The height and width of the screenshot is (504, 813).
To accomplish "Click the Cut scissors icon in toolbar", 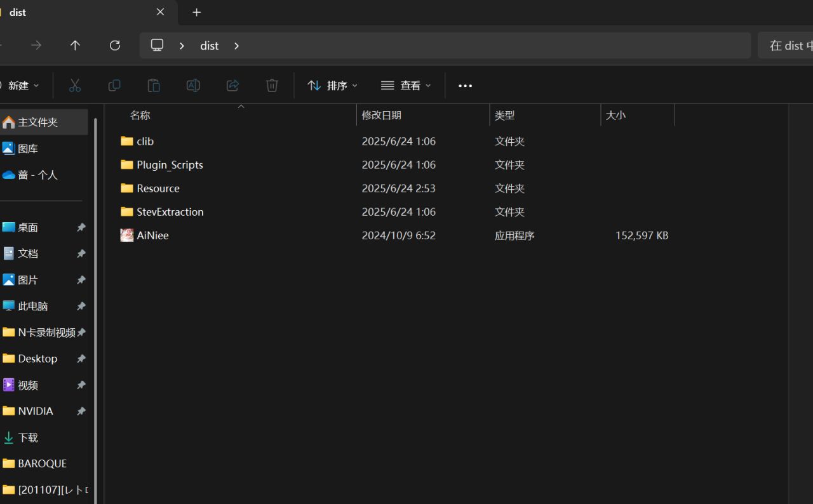I will coord(75,85).
